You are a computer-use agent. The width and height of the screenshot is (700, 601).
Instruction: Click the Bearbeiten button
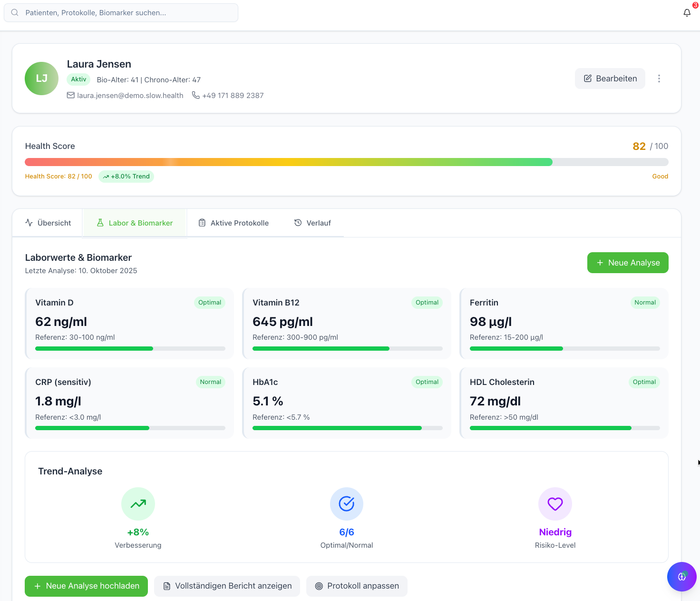610,79
